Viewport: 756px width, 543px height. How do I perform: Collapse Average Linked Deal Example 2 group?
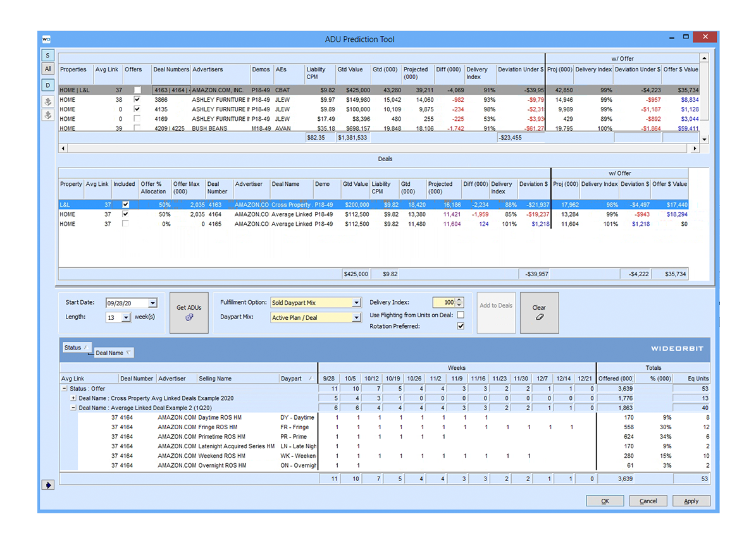point(73,408)
